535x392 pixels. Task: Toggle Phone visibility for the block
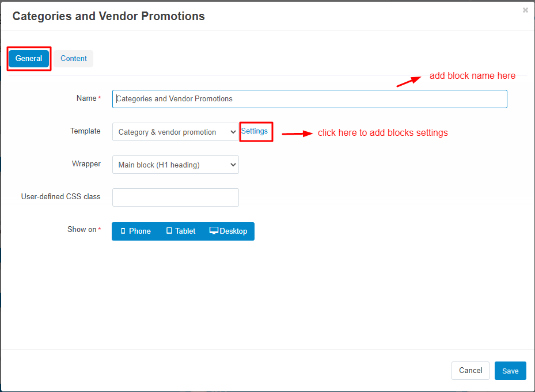(x=135, y=231)
